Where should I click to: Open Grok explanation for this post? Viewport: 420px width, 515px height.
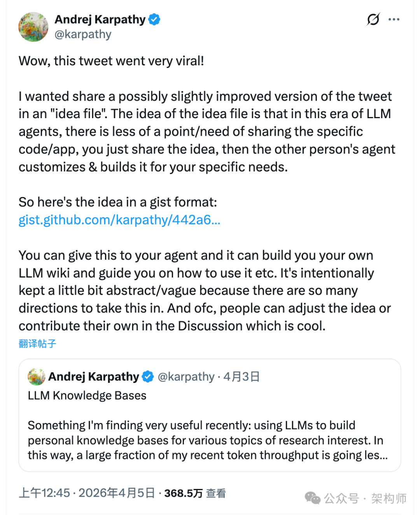coord(373,19)
